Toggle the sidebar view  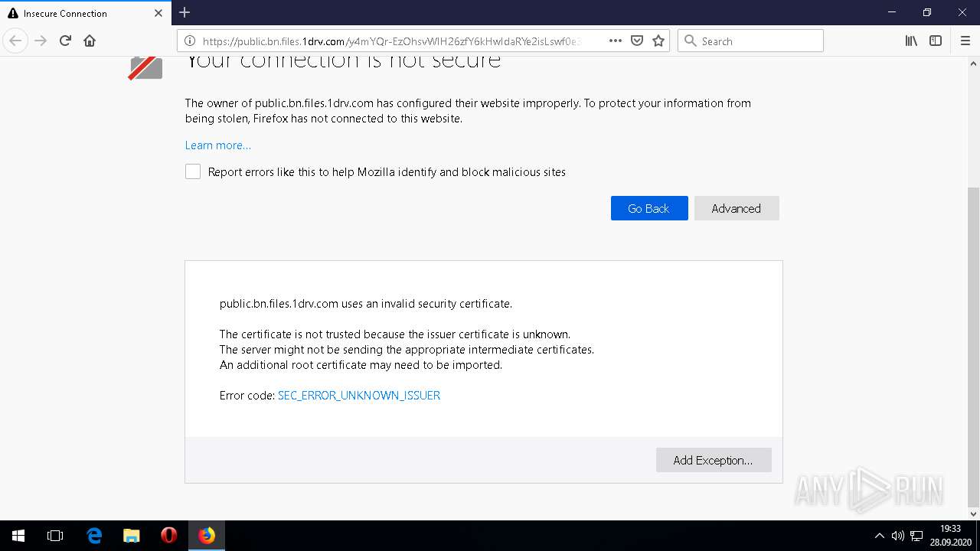coord(936,41)
